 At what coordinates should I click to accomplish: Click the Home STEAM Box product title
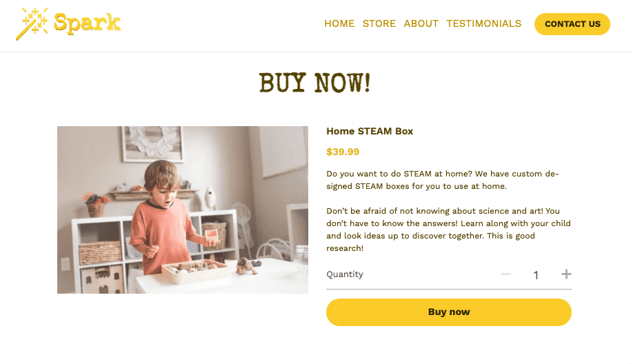click(x=370, y=131)
